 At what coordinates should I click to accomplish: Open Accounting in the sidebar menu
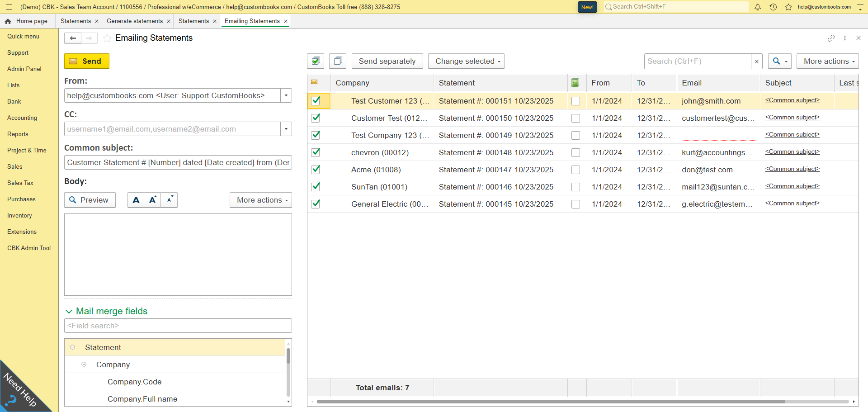(22, 118)
